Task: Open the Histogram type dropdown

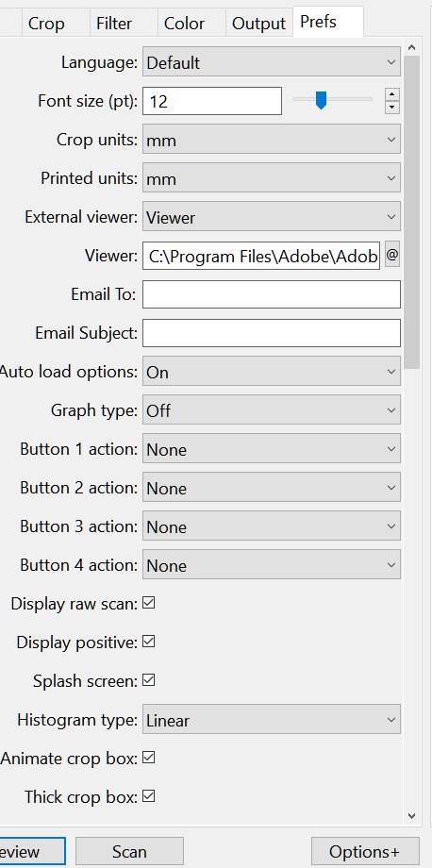Action: [272, 720]
